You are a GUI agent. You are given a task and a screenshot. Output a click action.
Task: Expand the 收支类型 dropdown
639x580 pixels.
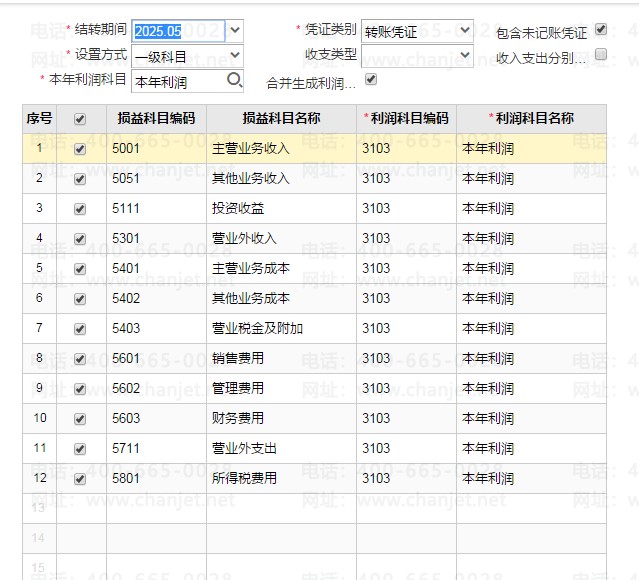[466, 55]
